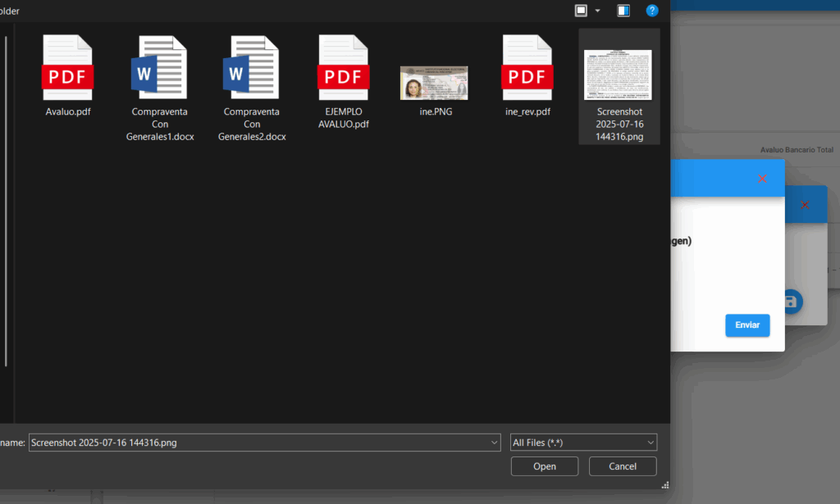Select the ine.PNG image thumbnail

pos(435,83)
